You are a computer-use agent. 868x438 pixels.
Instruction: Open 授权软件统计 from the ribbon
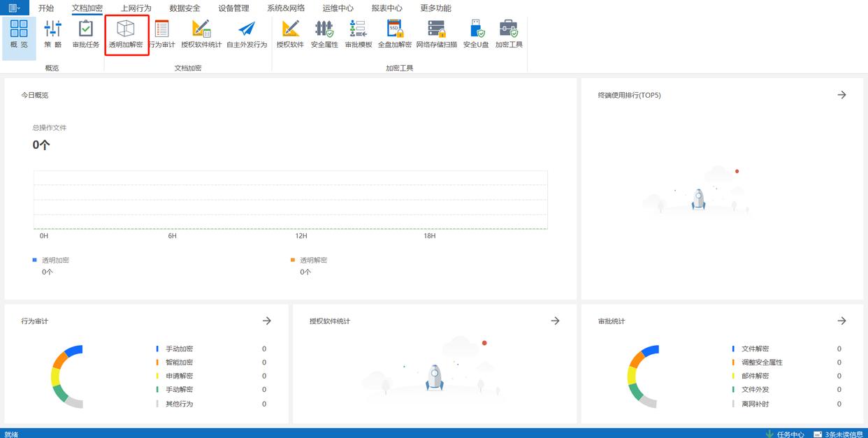(x=201, y=34)
